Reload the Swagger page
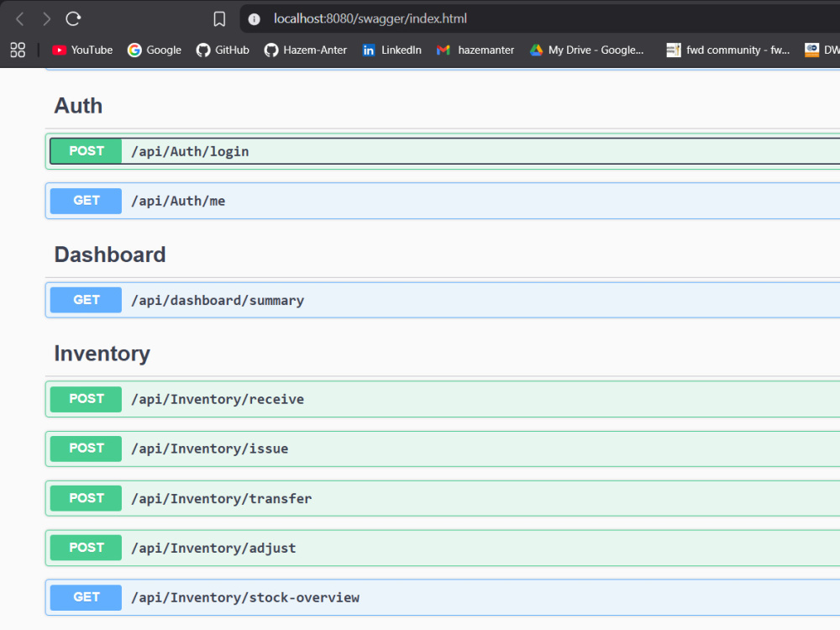Viewport: 840px width, 630px height. pyautogui.click(x=73, y=19)
